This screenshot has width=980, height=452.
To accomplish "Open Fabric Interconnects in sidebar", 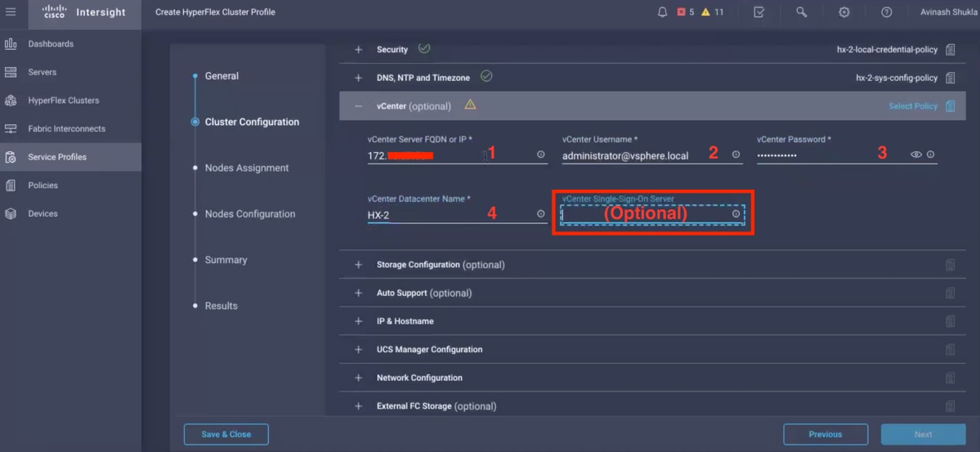I will pos(66,129).
